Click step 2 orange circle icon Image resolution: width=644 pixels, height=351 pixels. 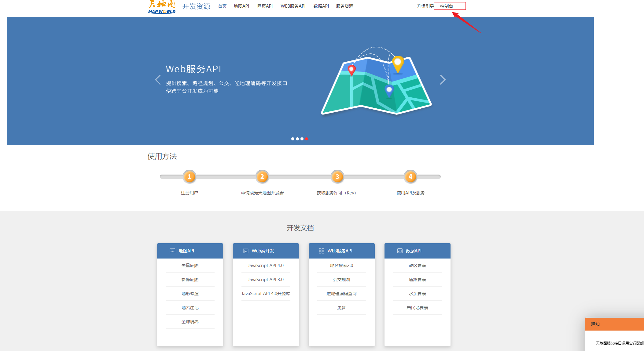click(x=262, y=177)
